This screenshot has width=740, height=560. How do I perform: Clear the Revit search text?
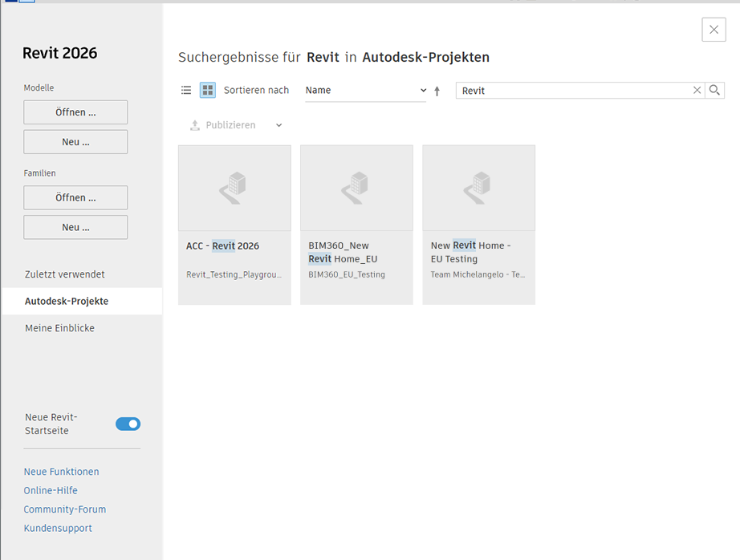(x=697, y=90)
